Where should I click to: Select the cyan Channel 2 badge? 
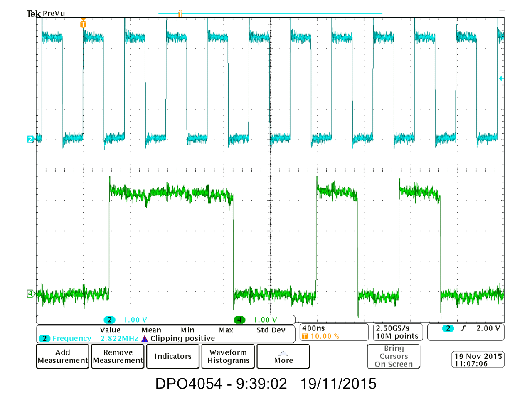tap(30, 140)
